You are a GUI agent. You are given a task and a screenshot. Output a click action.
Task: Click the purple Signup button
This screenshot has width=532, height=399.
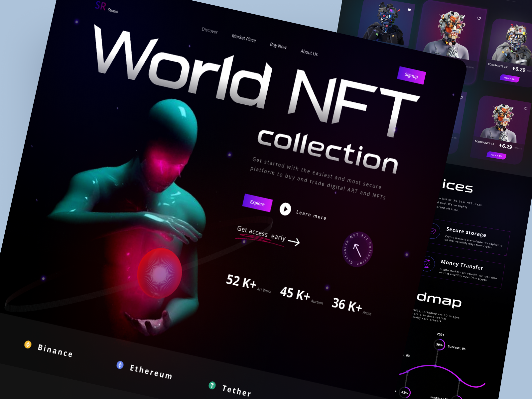(x=412, y=75)
